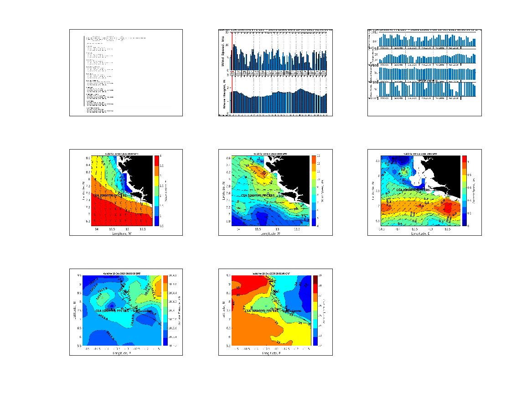Open the current speed map thumbnail

[424, 192]
